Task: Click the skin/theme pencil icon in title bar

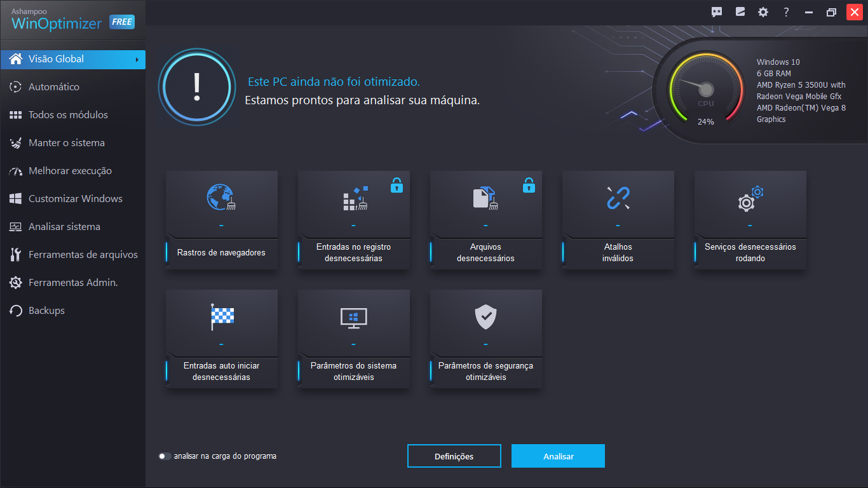Action: coord(740,12)
